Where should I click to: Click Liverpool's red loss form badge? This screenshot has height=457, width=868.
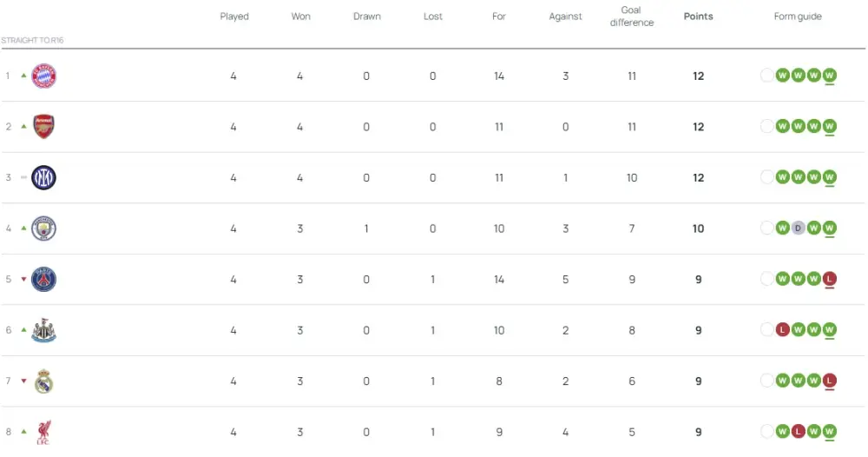798,432
